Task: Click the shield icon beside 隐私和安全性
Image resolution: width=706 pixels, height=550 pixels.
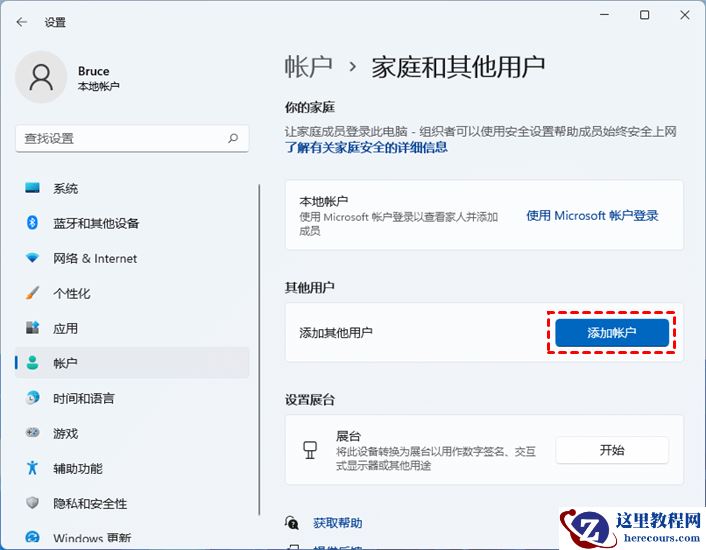Action: 32,503
